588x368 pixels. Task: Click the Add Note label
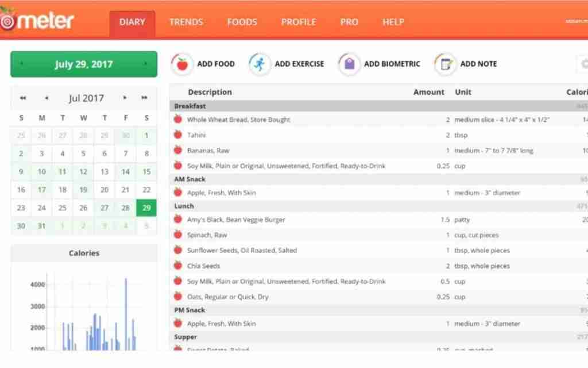pyautogui.click(x=478, y=64)
